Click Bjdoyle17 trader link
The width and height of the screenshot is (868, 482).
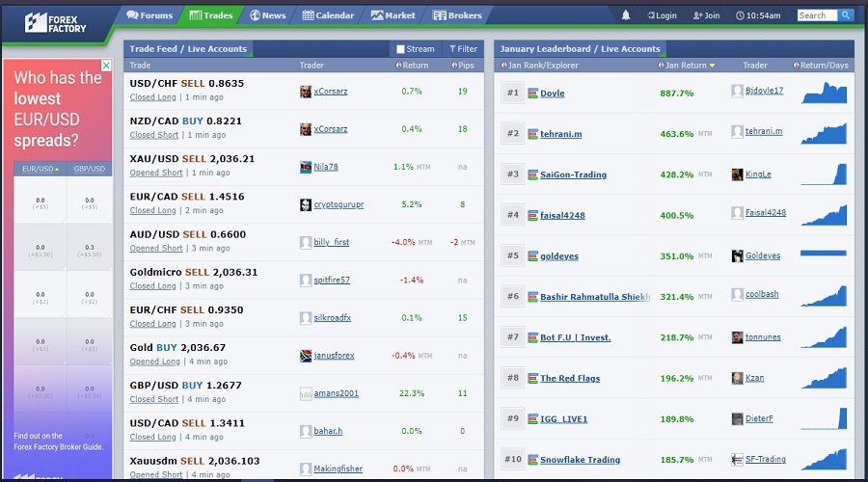[764, 91]
